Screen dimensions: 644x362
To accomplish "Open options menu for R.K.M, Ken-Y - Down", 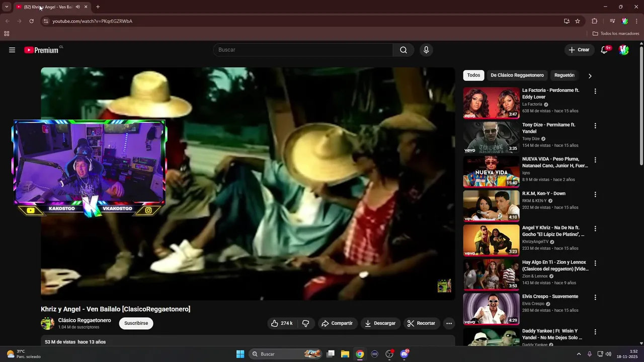I will (595, 195).
